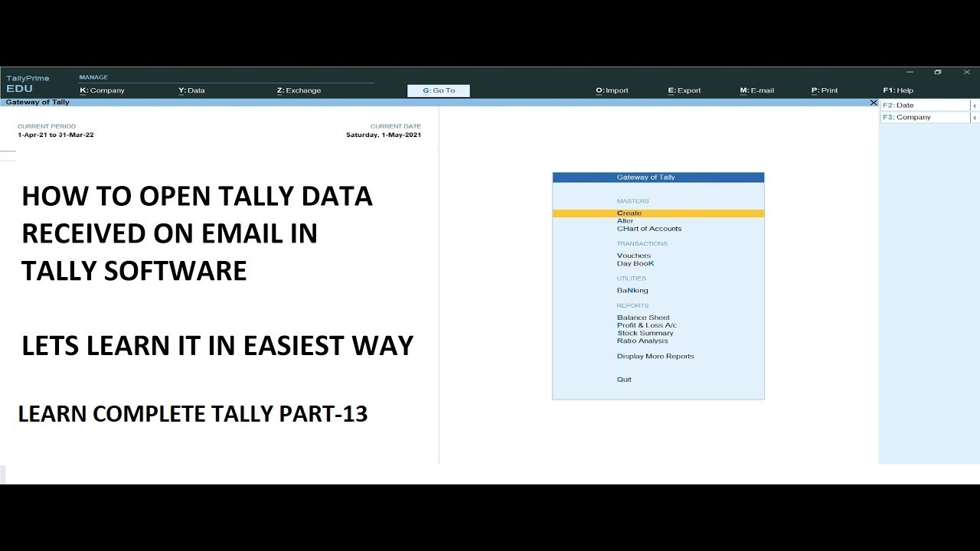Expand the arrow beside F3: Company

(975, 118)
